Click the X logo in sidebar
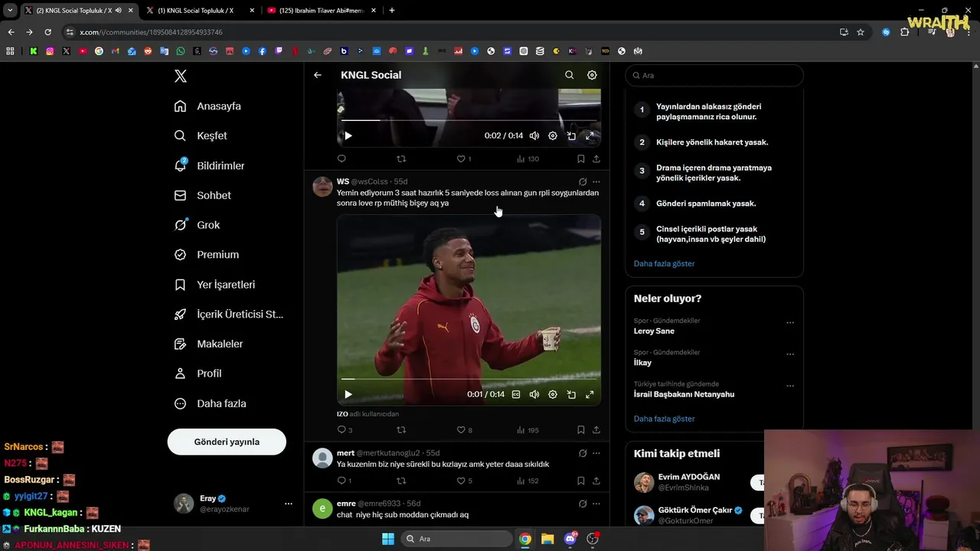This screenshot has height=551, width=980. point(181,76)
